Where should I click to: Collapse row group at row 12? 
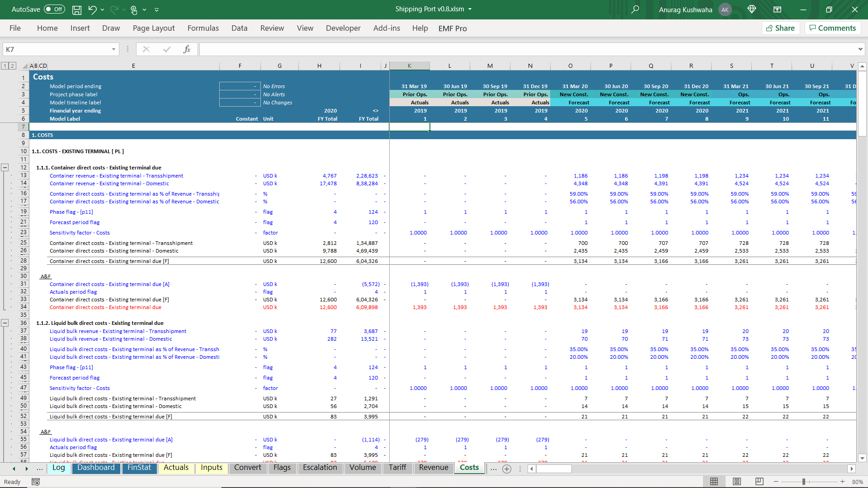[5, 168]
